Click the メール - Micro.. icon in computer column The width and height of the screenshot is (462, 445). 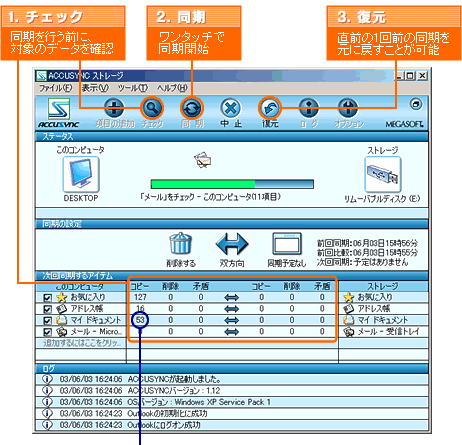coord(62,332)
